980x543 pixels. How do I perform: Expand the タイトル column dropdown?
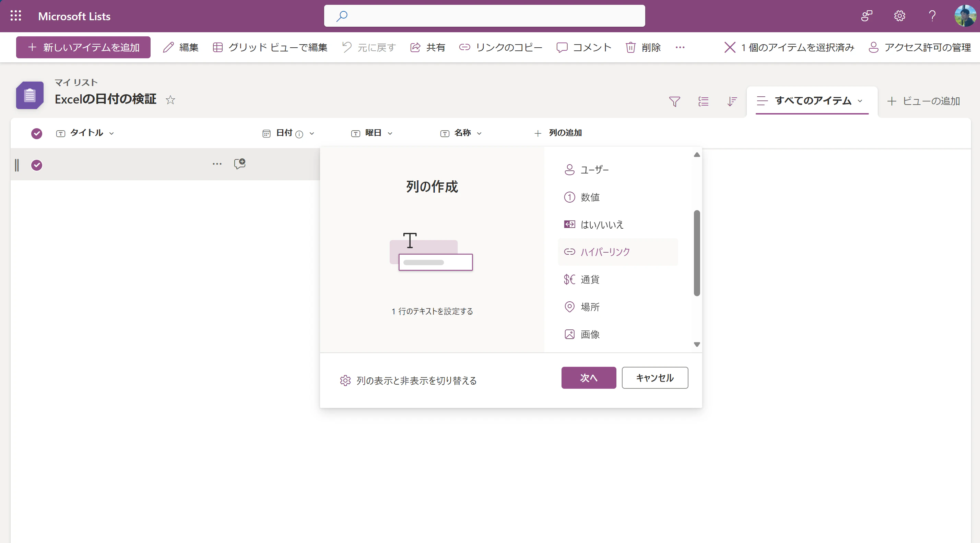[111, 133]
